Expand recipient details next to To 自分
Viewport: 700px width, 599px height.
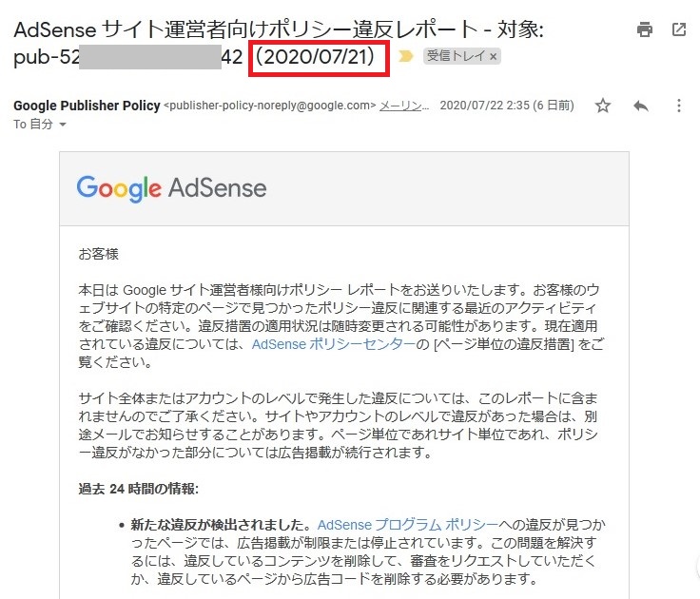tap(63, 125)
